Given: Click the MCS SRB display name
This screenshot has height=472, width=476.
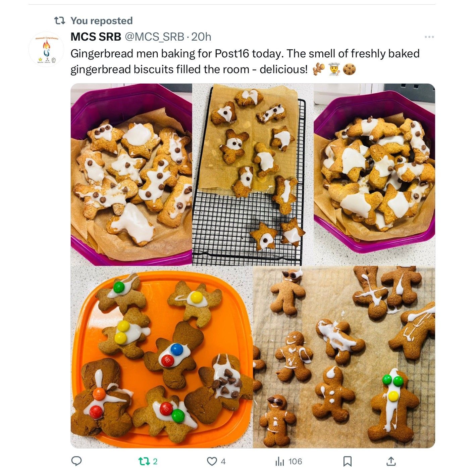Looking at the screenshot, I should click(x=96, y=37).
